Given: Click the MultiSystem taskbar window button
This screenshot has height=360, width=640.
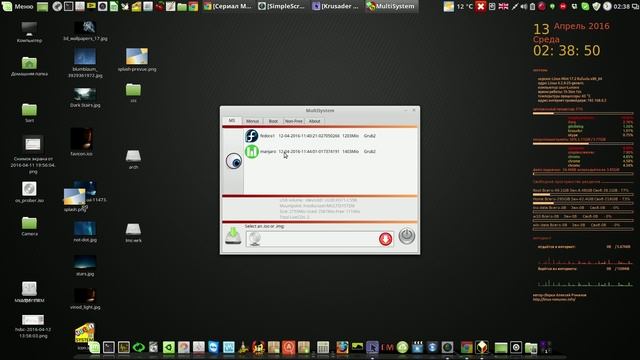Looking at the screenshot, I should tap(391, 6).
